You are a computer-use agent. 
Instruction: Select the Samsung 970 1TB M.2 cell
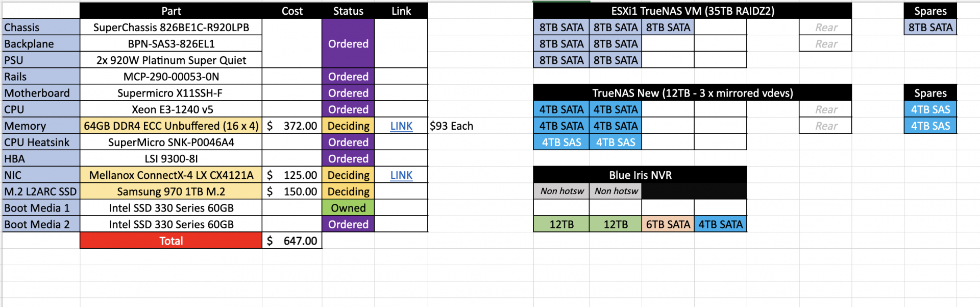click(171, 192)
